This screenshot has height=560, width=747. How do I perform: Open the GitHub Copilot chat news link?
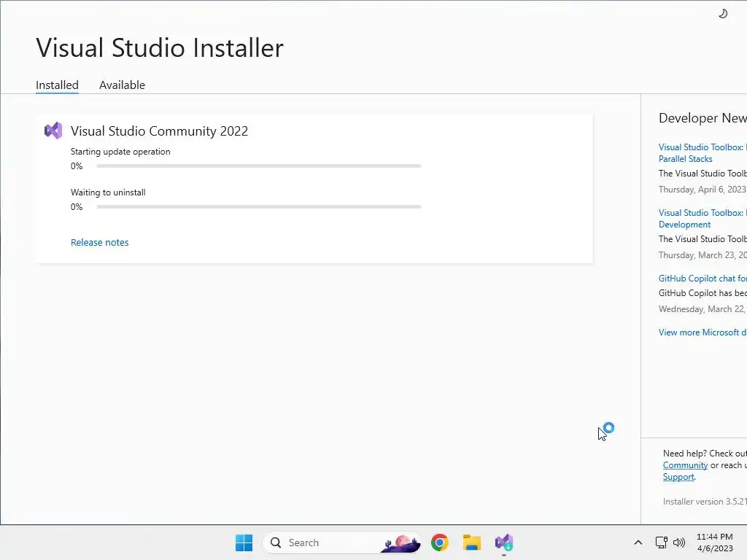(x=703, y=279)
